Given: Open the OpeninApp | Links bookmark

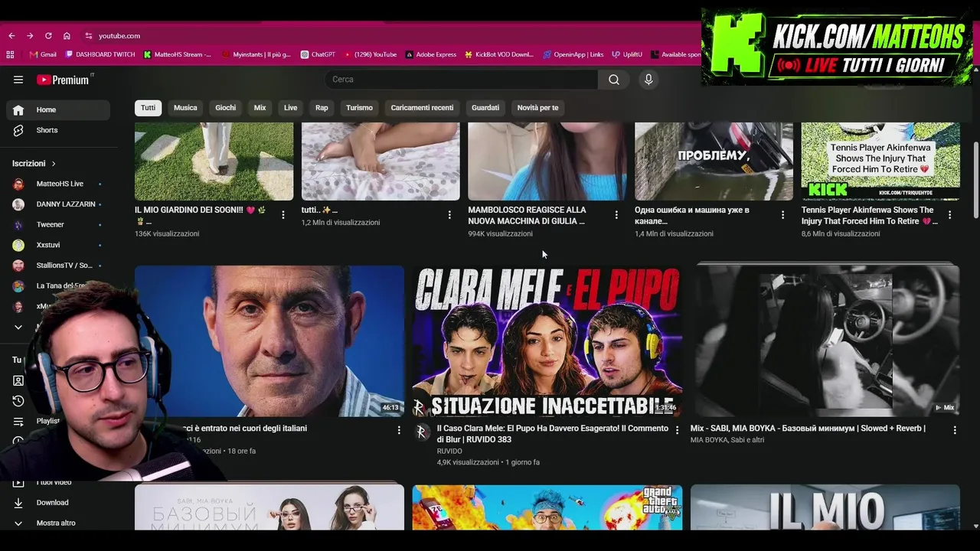Looking at the screenshot, I should click(573, 54).
